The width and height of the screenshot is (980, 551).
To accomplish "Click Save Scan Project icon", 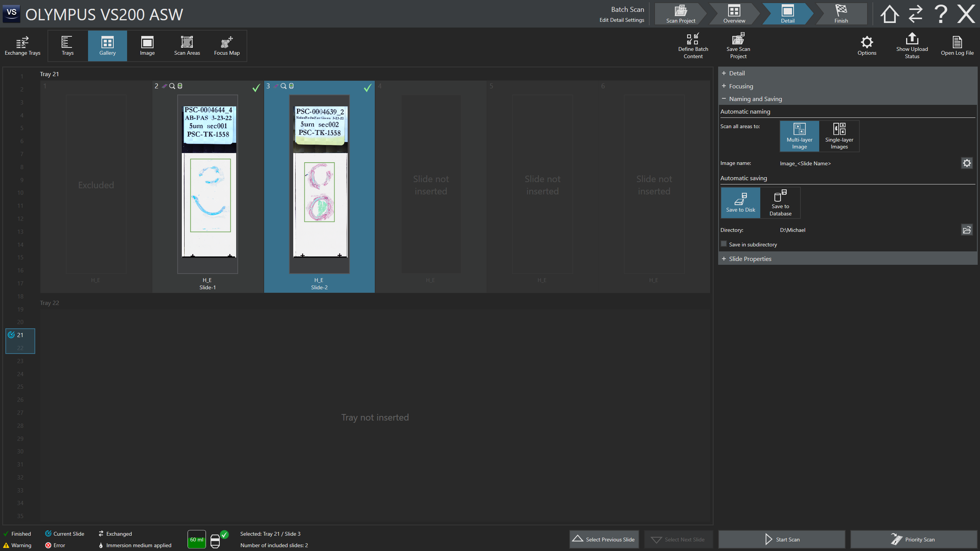I will [738, 46].
